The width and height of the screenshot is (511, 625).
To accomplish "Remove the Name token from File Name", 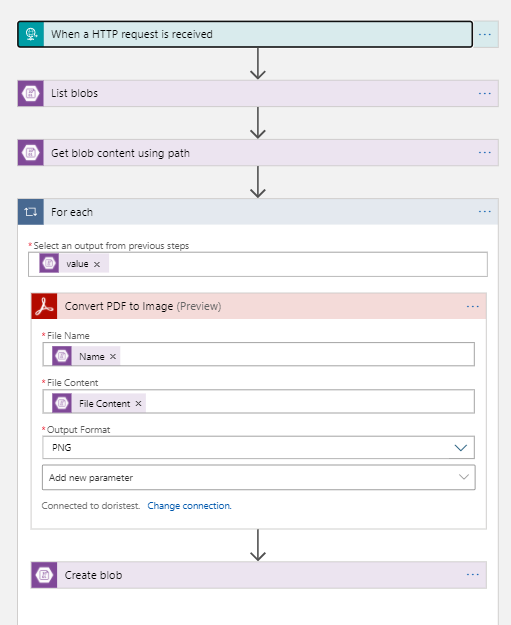I will click(x=113, y=356).
